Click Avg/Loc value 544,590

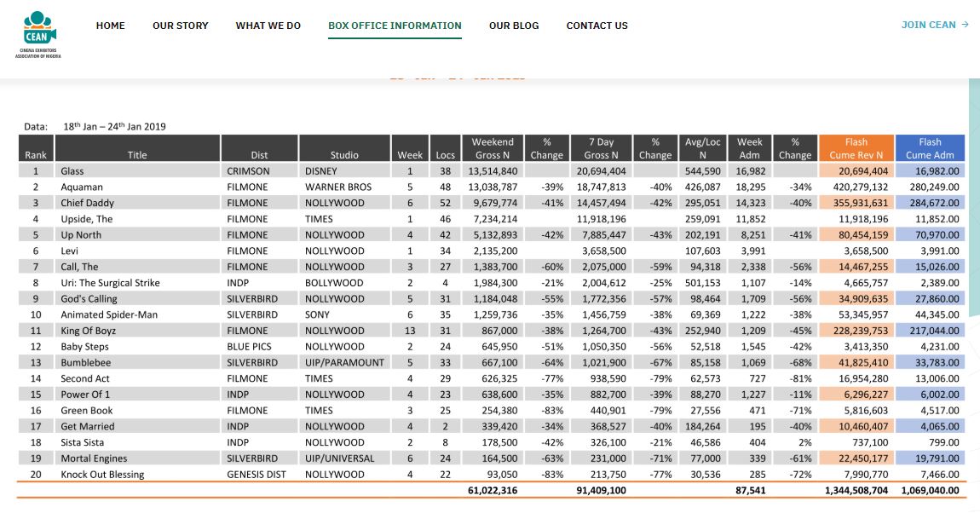click(702, 171)
